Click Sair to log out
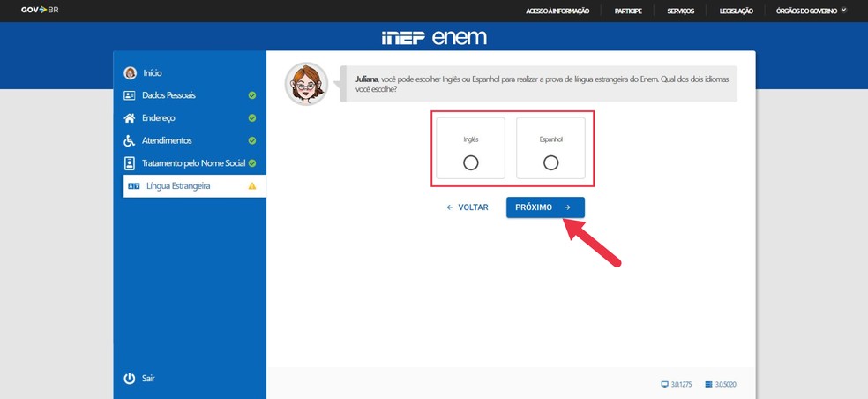This screenshot has height=399, width=868. [x=148, y=379]
